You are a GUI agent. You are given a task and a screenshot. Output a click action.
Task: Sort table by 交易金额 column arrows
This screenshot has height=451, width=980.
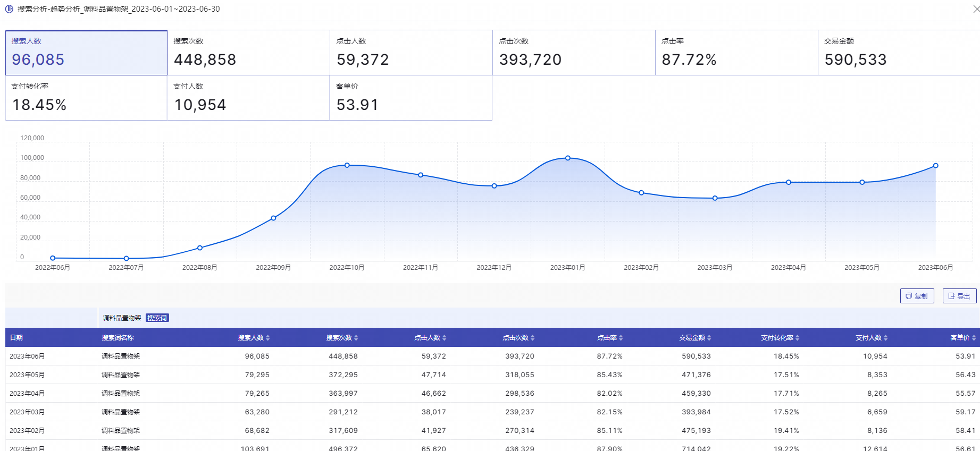point(709,338)
